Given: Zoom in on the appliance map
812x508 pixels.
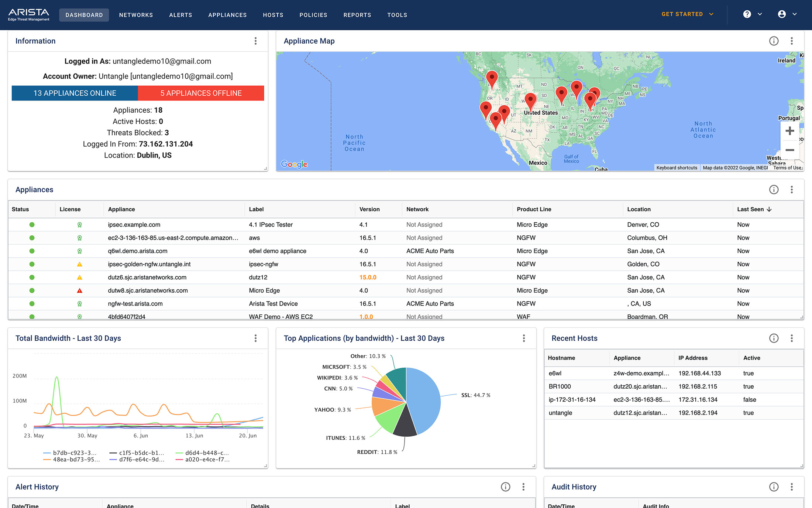Looking at the screenshot, I should pos(790,131).
